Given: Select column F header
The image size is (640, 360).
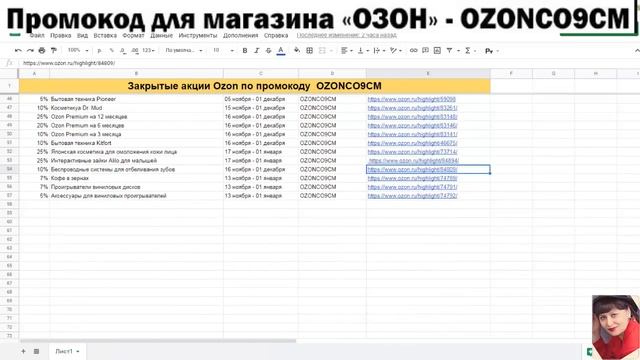Looking at the screenshot, I should pos(511,73).
